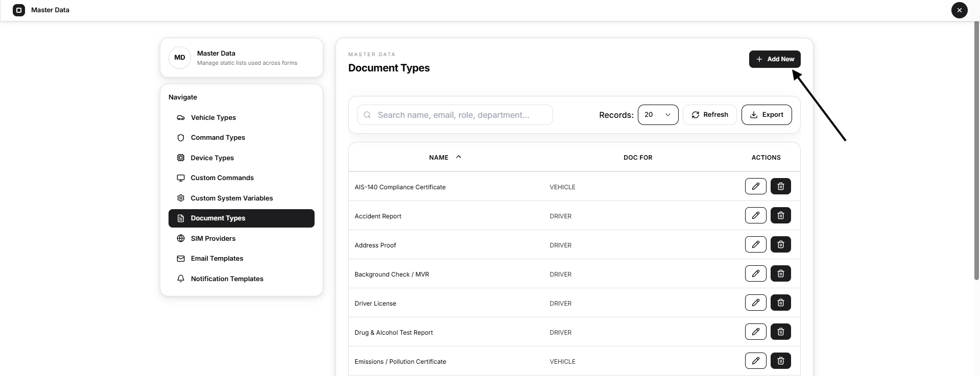Select the 'Background Check / MVR' name cell

[x=392, y=274]
